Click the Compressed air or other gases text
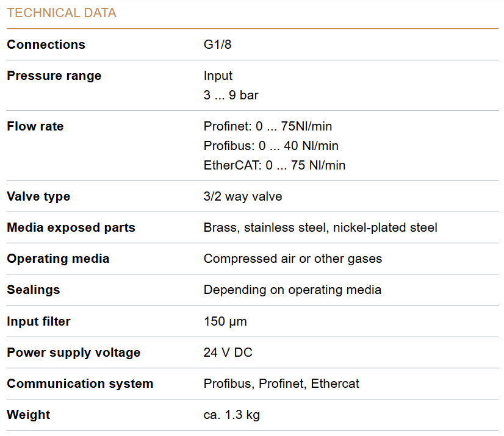Image resolution: width=504 pixels, height=436 pixels. click(293, 259)
